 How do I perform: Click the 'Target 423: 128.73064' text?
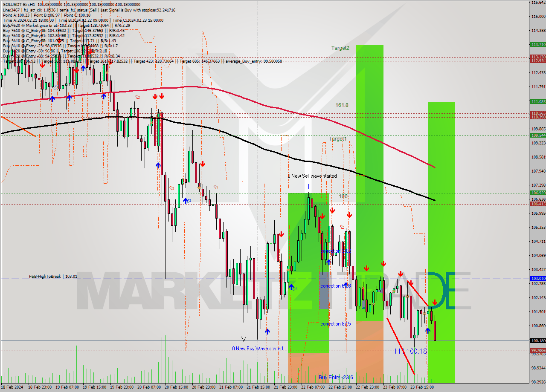tap(154, 61)
